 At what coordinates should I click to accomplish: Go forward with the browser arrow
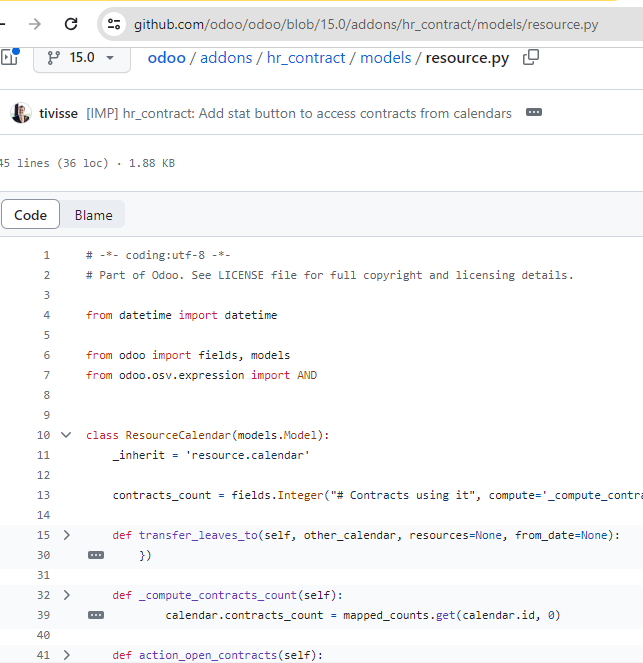35,24
